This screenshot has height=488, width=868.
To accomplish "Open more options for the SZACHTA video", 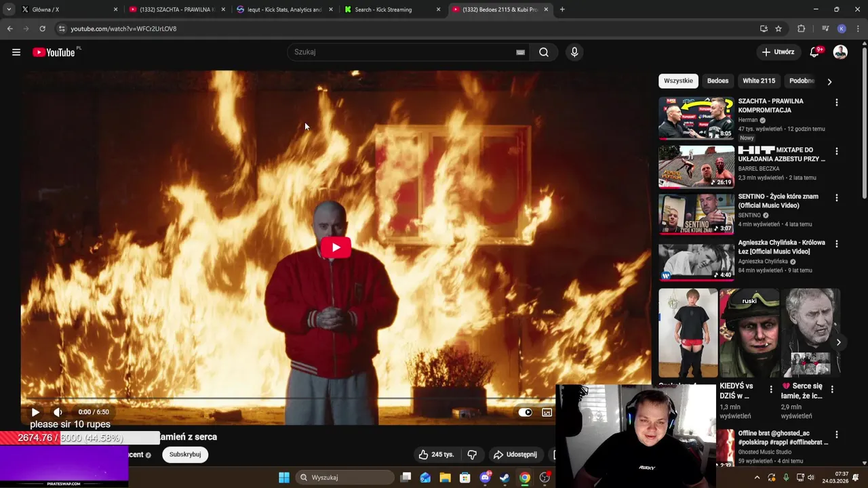I will click(x=836, y=102).
